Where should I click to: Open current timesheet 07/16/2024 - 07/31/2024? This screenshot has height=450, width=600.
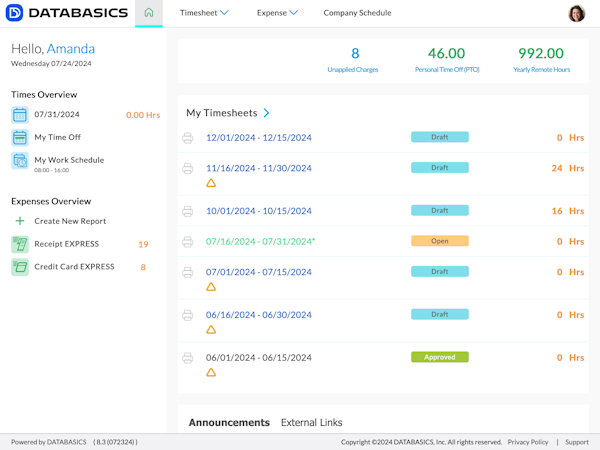tap(260, 242)
